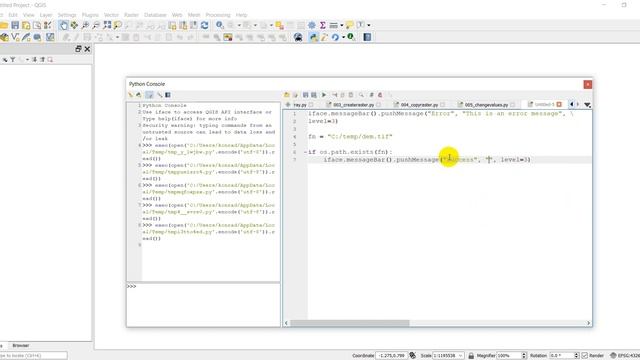Click the Layout Manager icon
Viewport: 640px width, 360px height.
point(37,25)
